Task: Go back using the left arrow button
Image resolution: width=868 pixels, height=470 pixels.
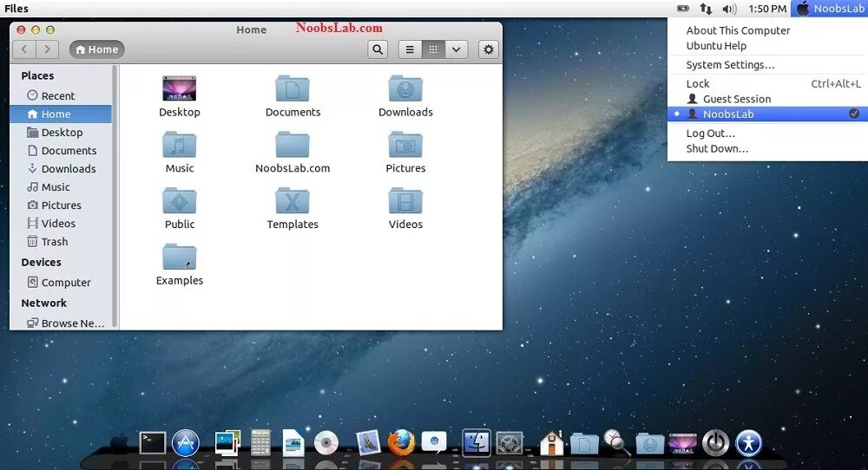Action: coord(24,49)
